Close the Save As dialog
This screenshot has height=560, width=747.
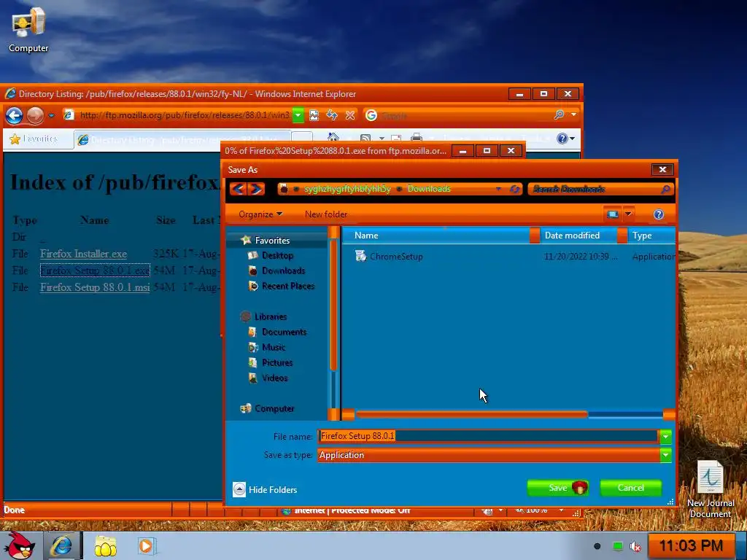tap(662, 169)
